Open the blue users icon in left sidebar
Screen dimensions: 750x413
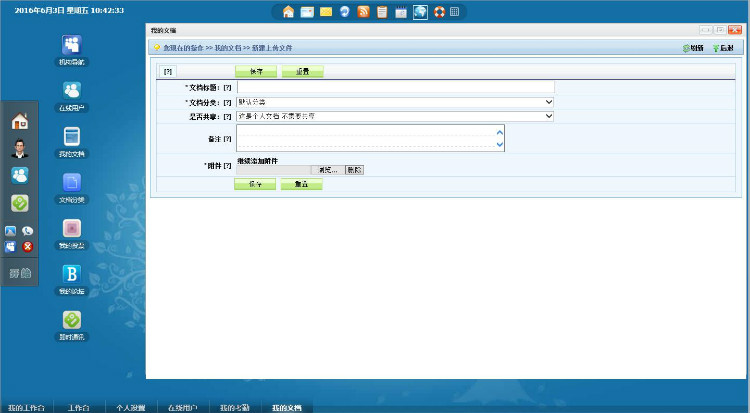tap(20, 176)
